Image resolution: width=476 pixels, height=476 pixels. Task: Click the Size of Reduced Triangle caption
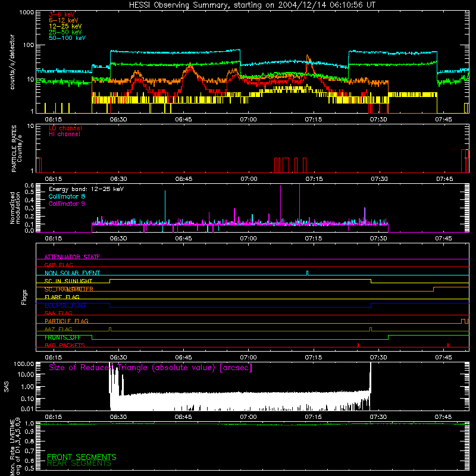(x=151, y=368)
